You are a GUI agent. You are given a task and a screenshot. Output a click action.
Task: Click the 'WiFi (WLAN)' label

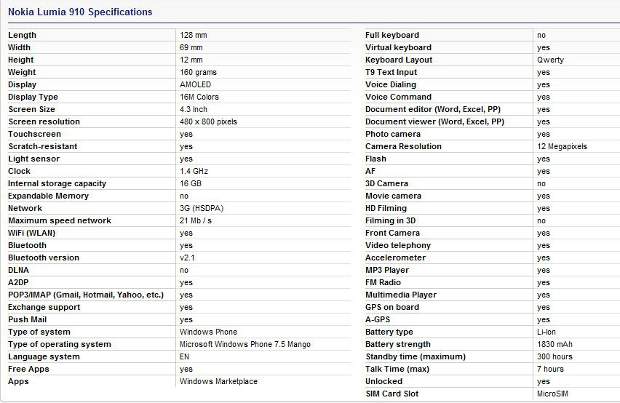click(32, 233)
